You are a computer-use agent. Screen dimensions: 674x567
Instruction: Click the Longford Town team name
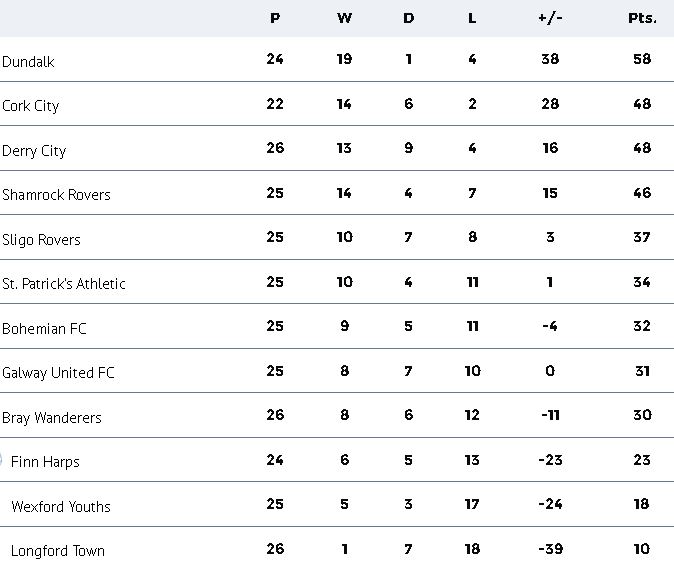click(x=58, y=551)
